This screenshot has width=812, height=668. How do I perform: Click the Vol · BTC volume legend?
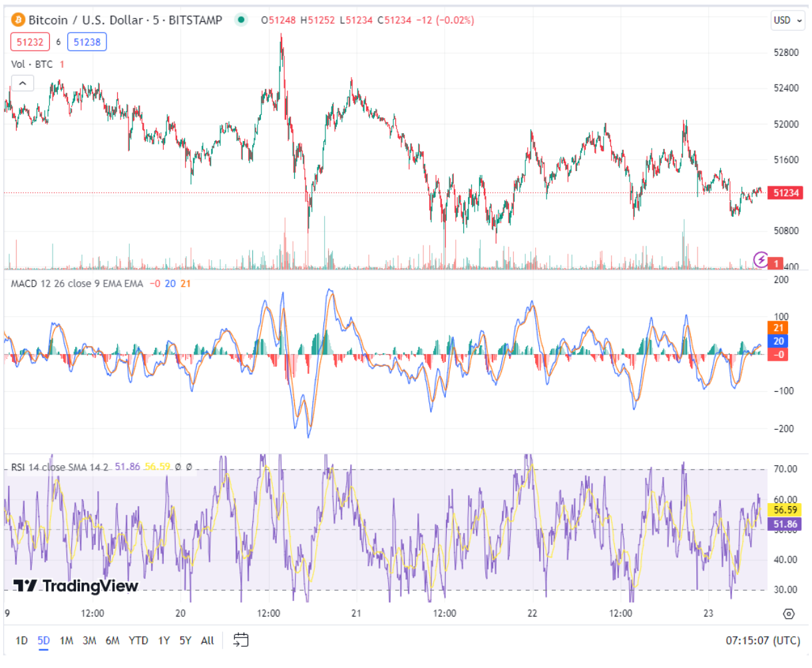point(32,64)
